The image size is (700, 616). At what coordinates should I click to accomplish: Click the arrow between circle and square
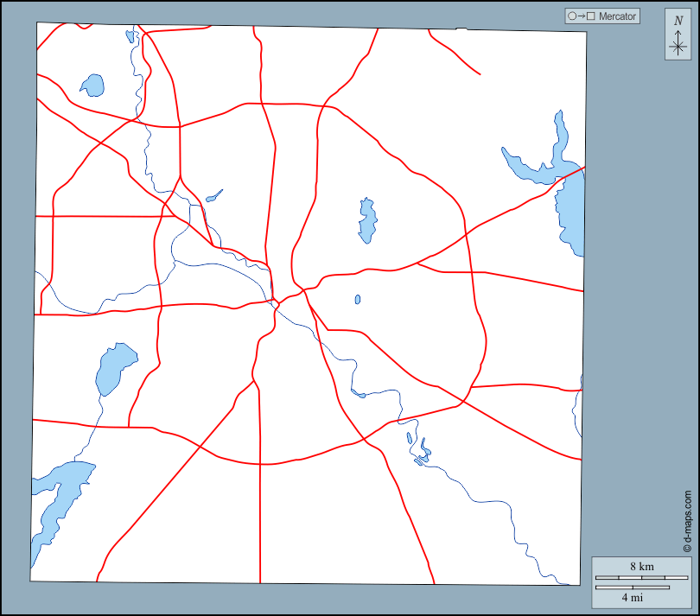582,16
